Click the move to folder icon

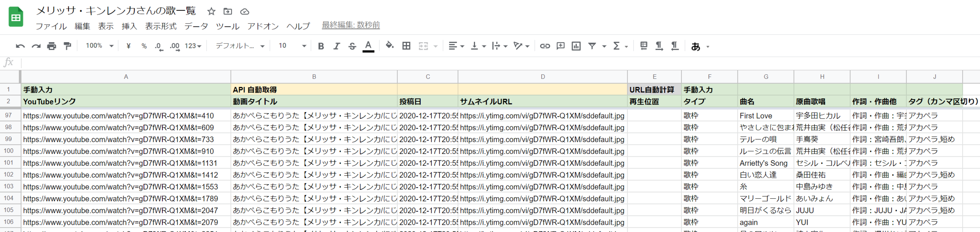[x=228, y=11]
